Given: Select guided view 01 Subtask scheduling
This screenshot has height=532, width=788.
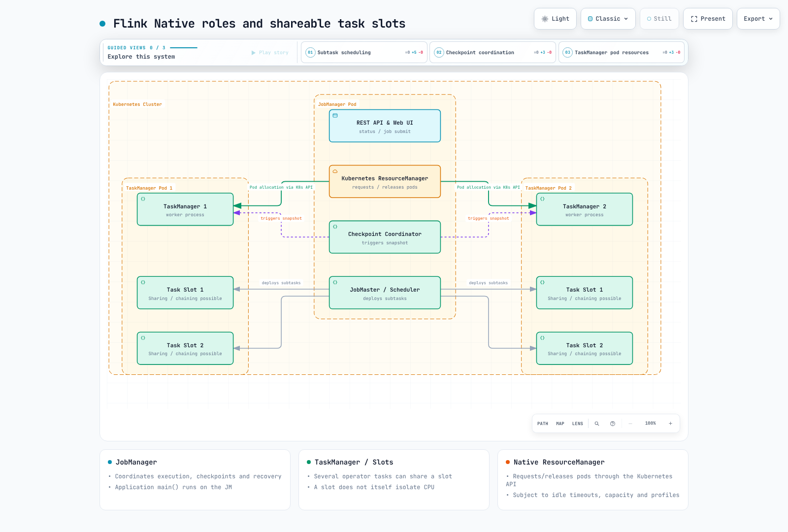Looking at the screenshot, I should coord(364,52).
